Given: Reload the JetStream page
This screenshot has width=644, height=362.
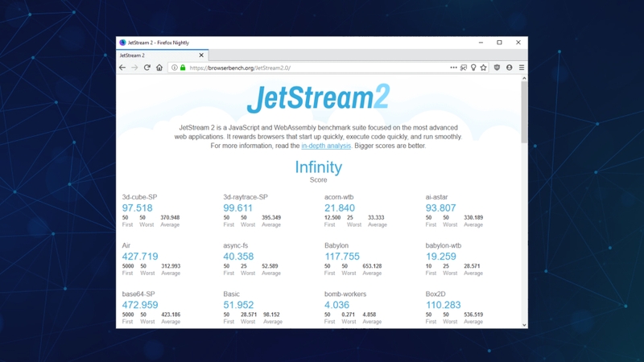Looking at the screenshot, I should [x=147, y=68].
